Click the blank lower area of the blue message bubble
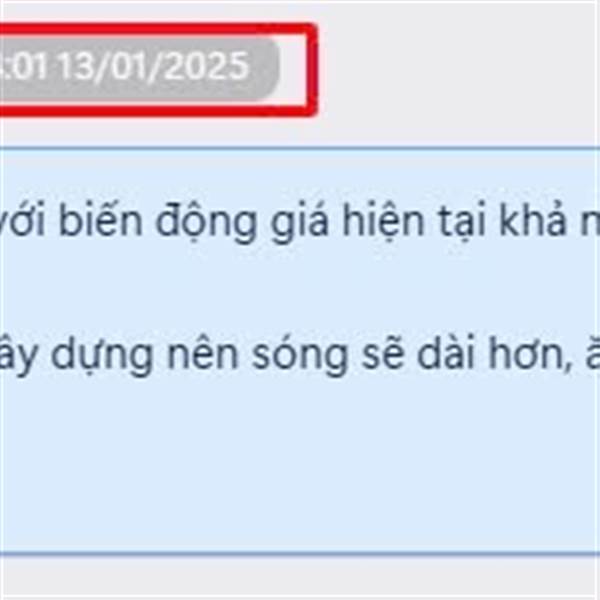The width and height of the screenshot is (600, 600). coord(300,471)
